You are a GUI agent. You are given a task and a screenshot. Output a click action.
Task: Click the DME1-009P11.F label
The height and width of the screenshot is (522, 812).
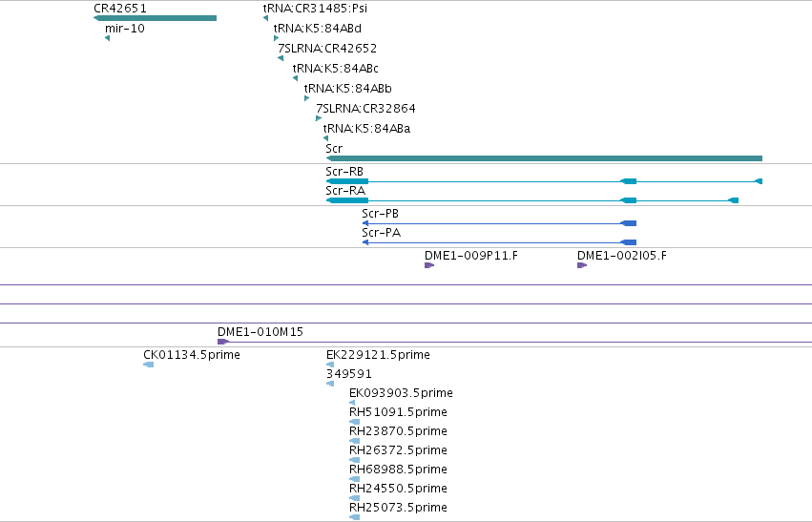tap(471, 256)
